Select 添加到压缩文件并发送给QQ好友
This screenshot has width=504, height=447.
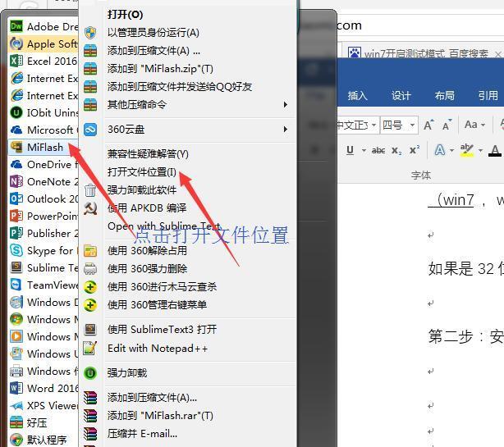(x=180, y=86)
